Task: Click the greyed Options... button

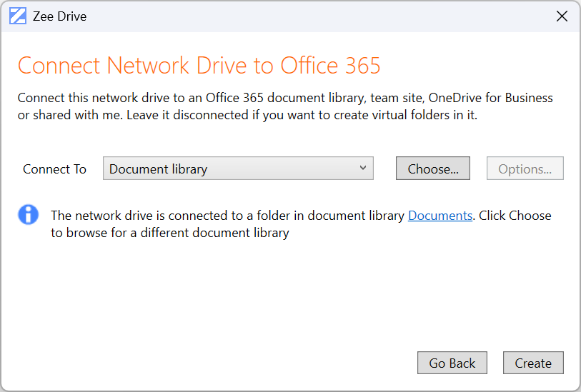Action: pos(525,169)
